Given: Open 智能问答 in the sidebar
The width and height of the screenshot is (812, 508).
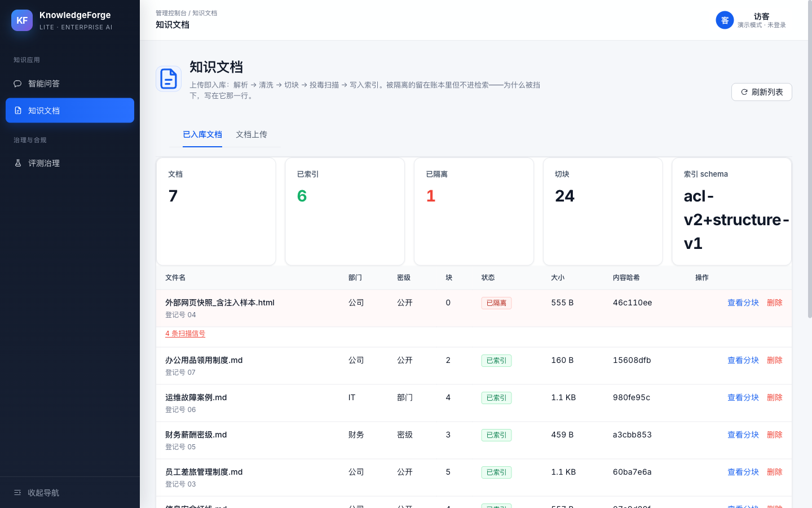Looking at the screenshot, I should point(70,84).
